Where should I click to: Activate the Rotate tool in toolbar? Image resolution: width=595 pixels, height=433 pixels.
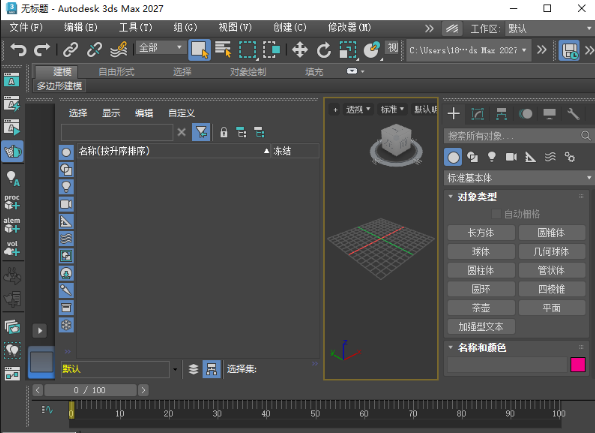pyautogui.click(x=324, y=50)
